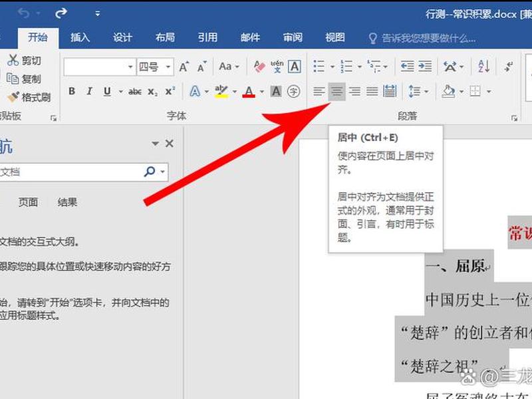Click the Tell Me search box
Viewport: 532px width, 399px height.
coord(422,39)
